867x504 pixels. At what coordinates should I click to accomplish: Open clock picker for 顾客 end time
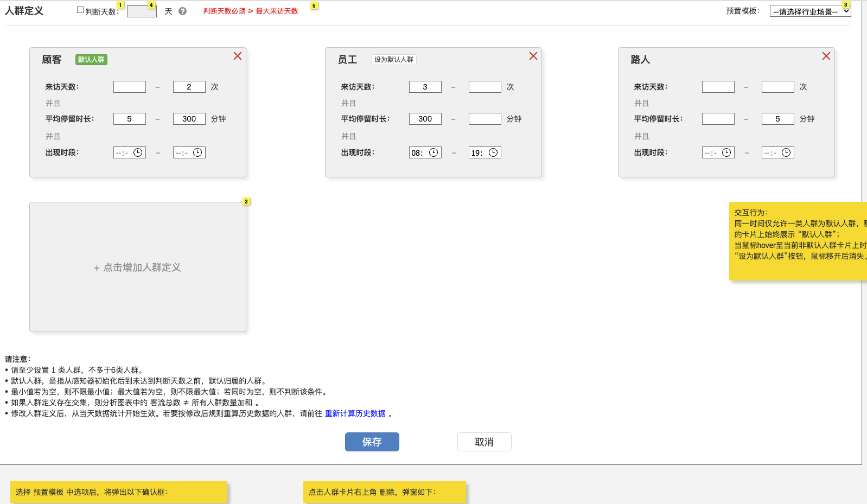(x=197, y=152)
